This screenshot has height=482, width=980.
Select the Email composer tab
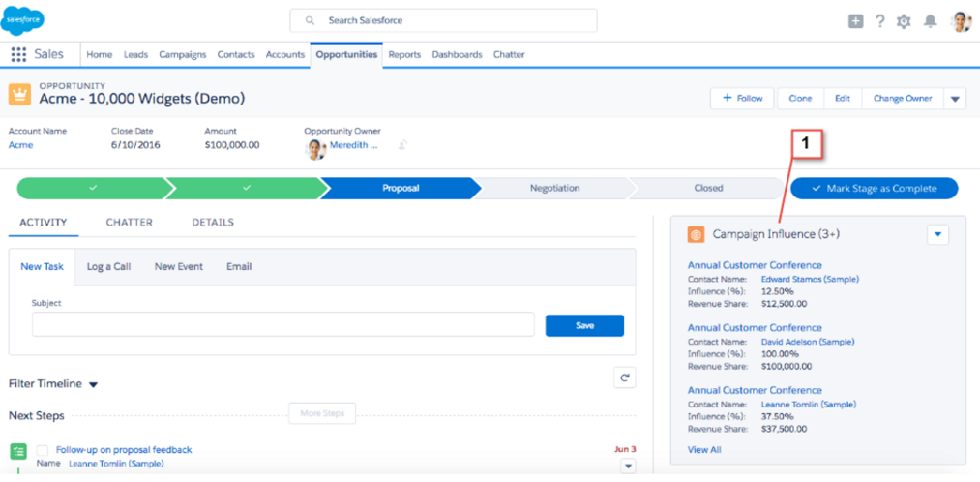coord(239,267)
